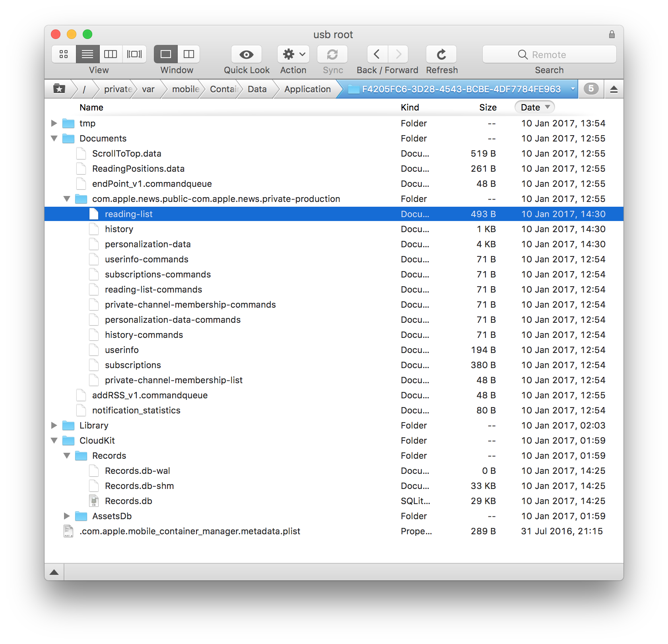Switch to column view mode
The height and width of the screenshot is (644, 668).
(111, 54)
